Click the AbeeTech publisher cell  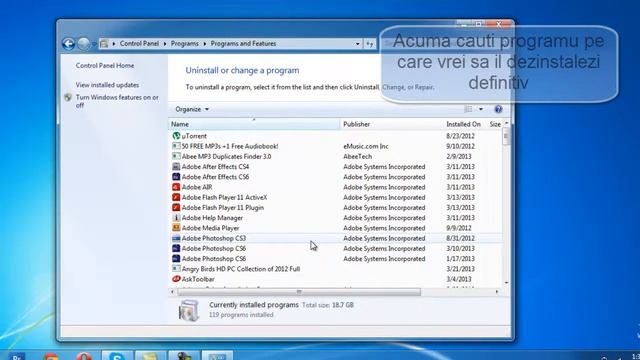tap(358, 156)
